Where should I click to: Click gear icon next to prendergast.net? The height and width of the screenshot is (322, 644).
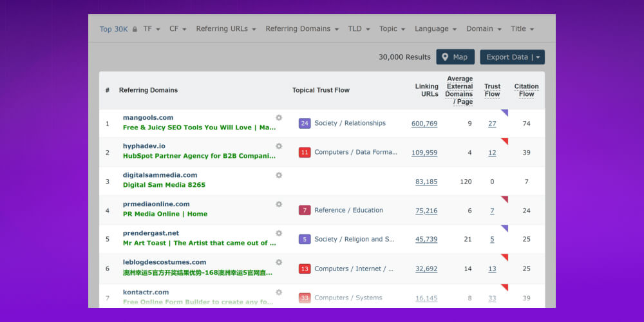(x=279, y=233)
